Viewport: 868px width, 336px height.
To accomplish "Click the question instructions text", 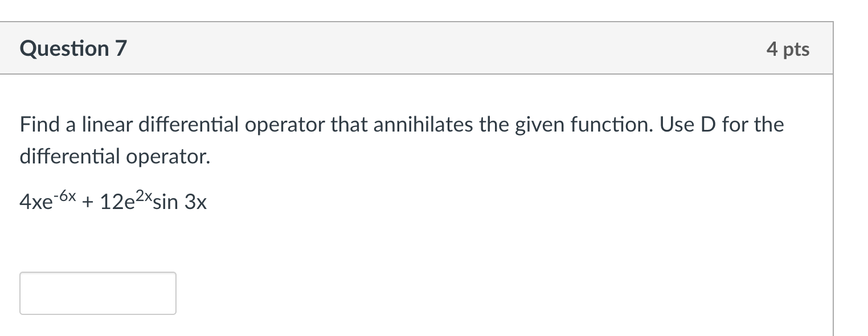I will click(399, 125).
